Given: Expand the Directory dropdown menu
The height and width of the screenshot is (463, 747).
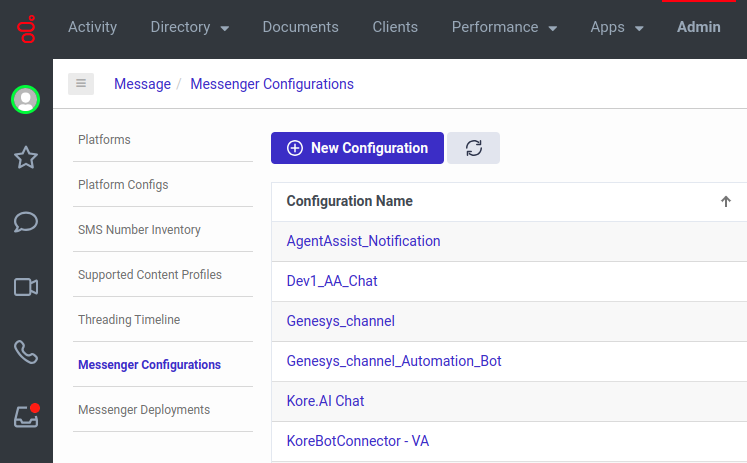Looking at the screenshot, I should 190,28.
